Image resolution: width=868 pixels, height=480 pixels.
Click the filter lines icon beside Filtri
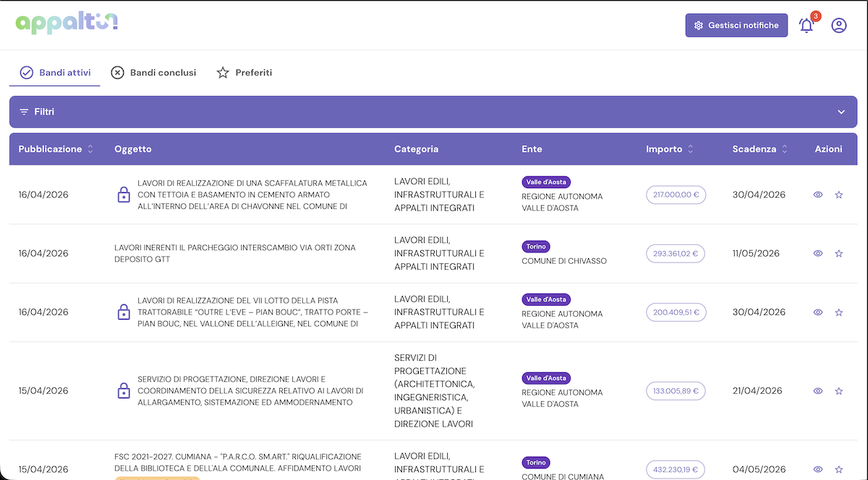click(x=24, y=112)
